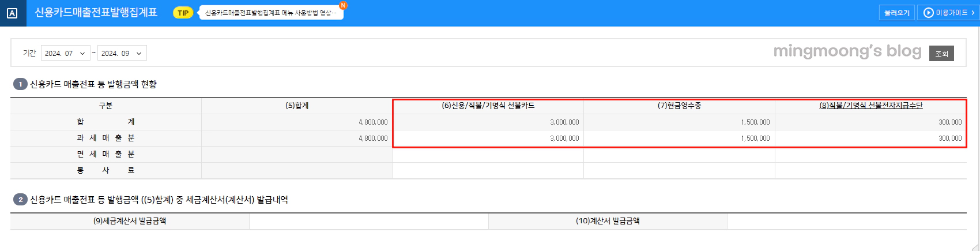Click the 조회 search button

(x=941, y=53)
